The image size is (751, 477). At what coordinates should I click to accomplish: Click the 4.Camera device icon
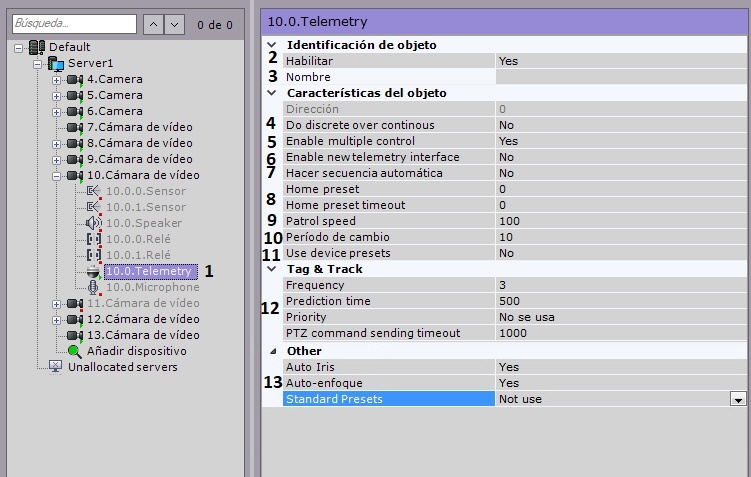(x=75, y=80)
